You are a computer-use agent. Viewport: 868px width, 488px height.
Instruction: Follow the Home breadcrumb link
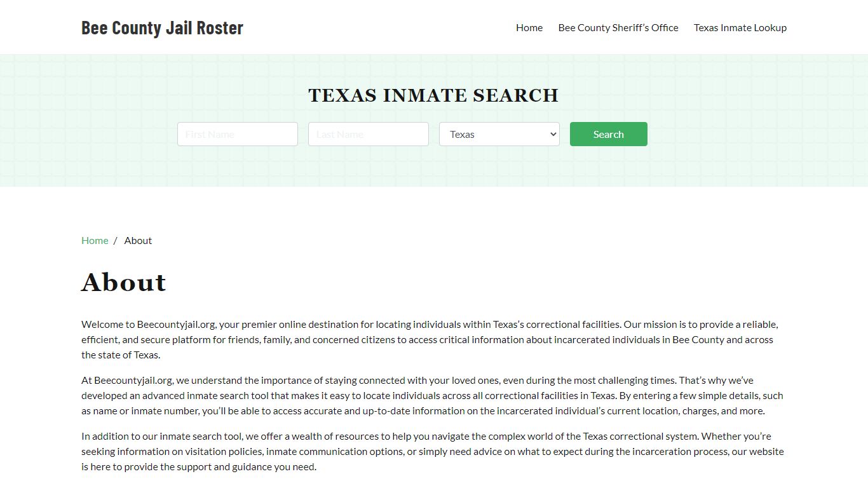(95, 240)
